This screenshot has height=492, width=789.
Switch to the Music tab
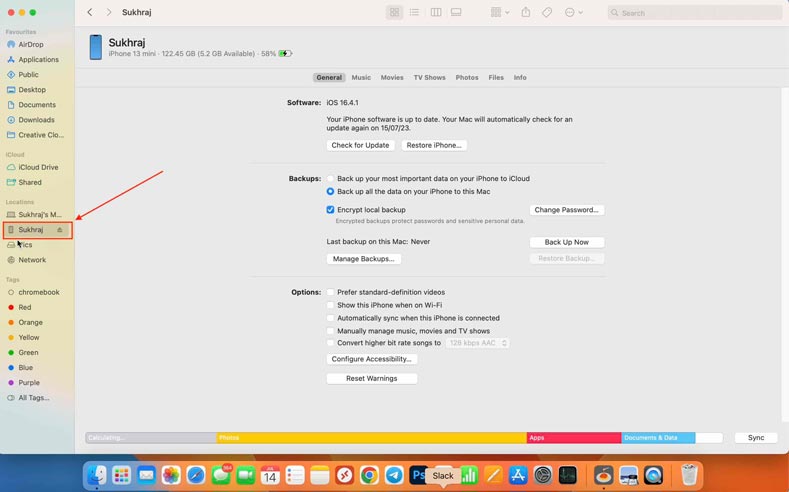coord(361,77)
